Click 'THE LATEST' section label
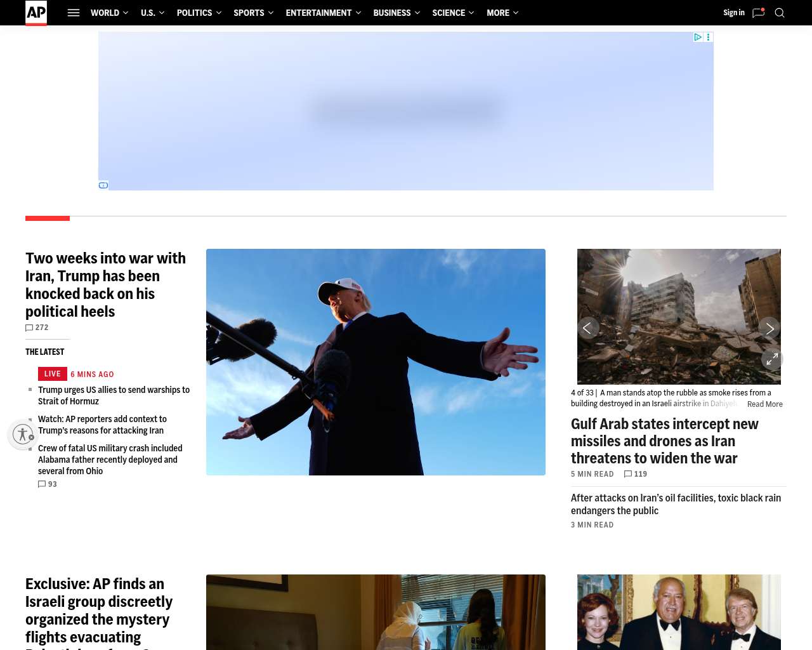 pos(45,352)
